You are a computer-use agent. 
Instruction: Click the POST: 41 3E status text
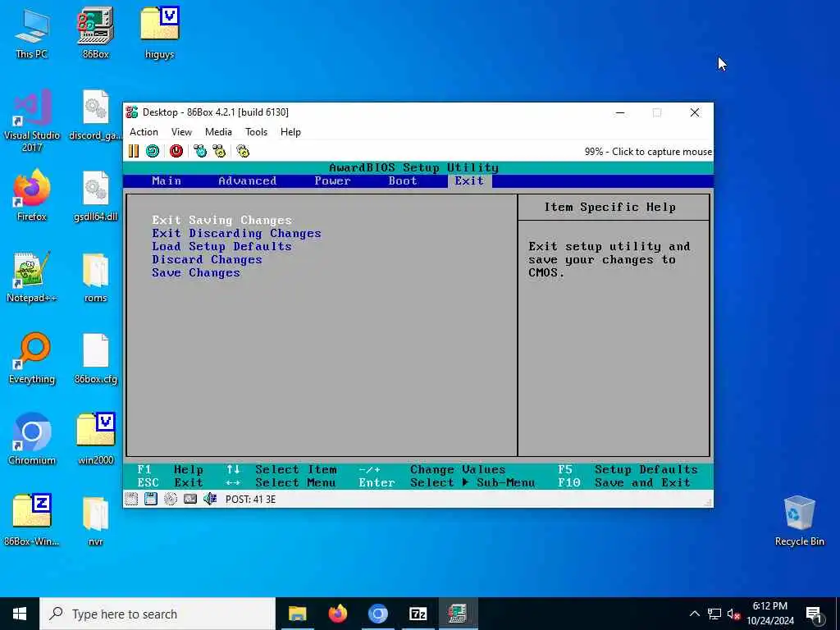point(250,500)
